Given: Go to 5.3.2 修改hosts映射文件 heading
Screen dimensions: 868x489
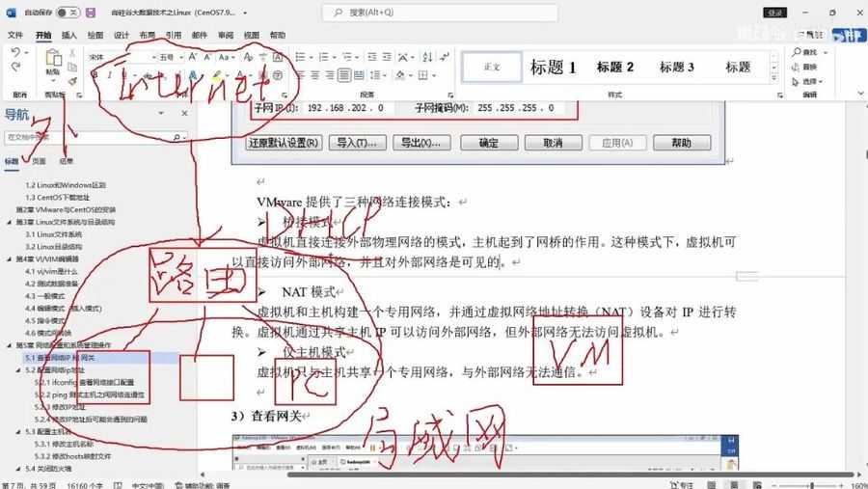Looking at the screenshot, I should tap(72, 456).
